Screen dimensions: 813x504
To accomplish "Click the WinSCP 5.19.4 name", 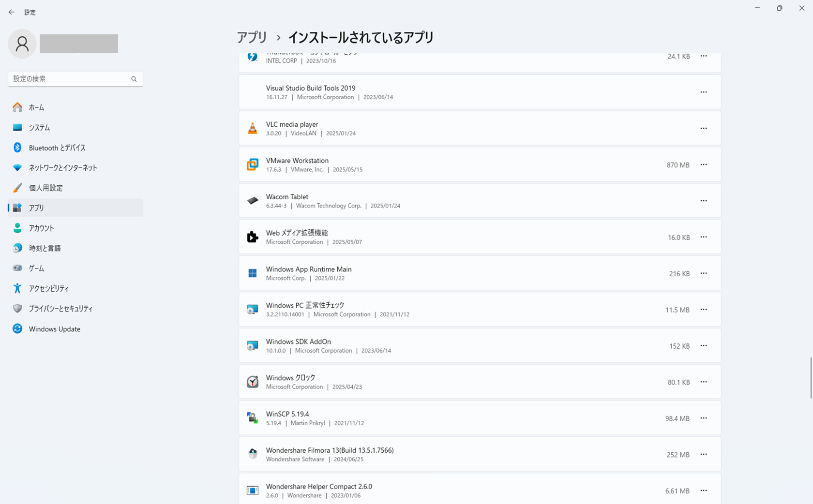I will click(x=287, y=414).
